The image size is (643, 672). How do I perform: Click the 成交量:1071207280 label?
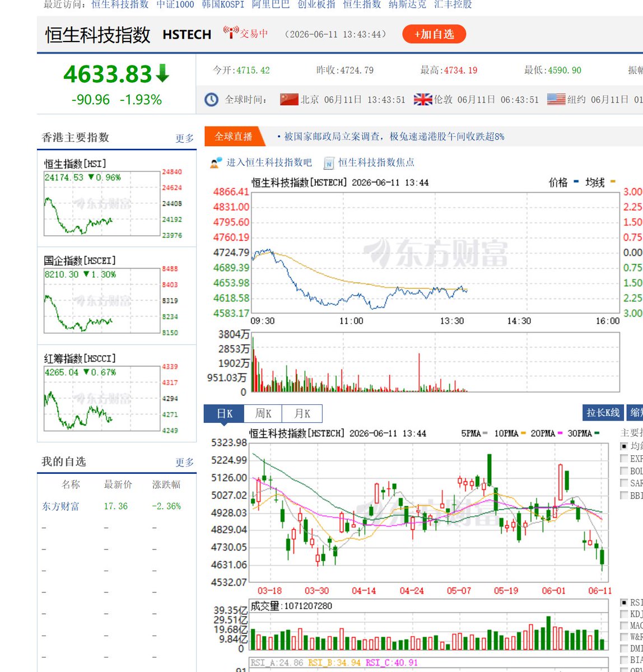point(291,606)
